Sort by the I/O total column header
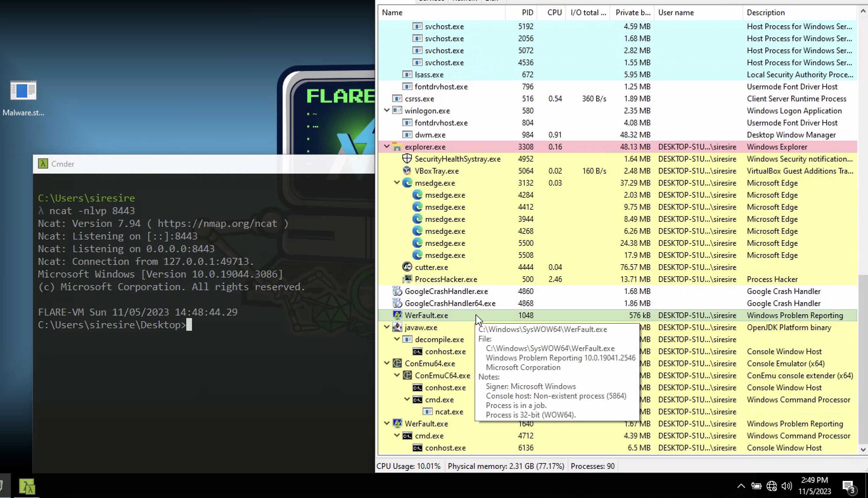This screenshot has width=868, height=498. click(x=588, y=13)
